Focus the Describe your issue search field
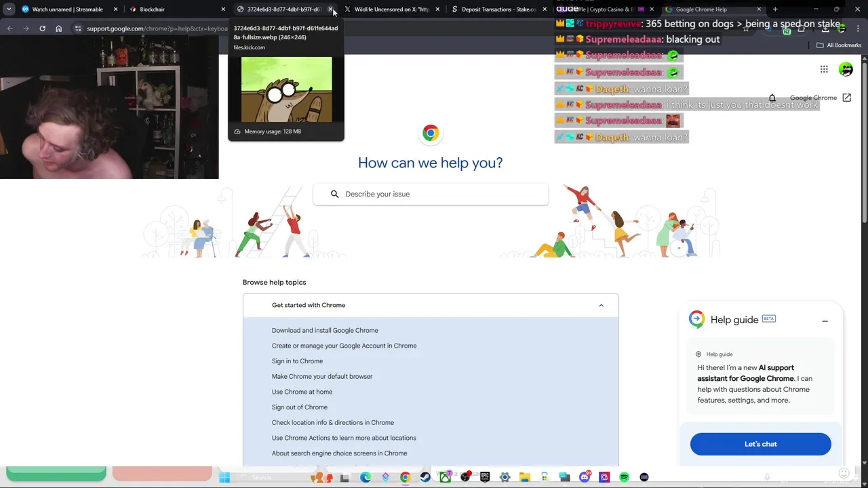The image size is (868, 488). (x=431, y=194)
